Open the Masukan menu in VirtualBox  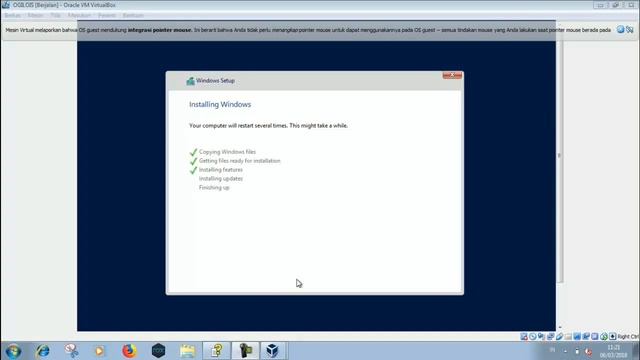pos(79,16)
